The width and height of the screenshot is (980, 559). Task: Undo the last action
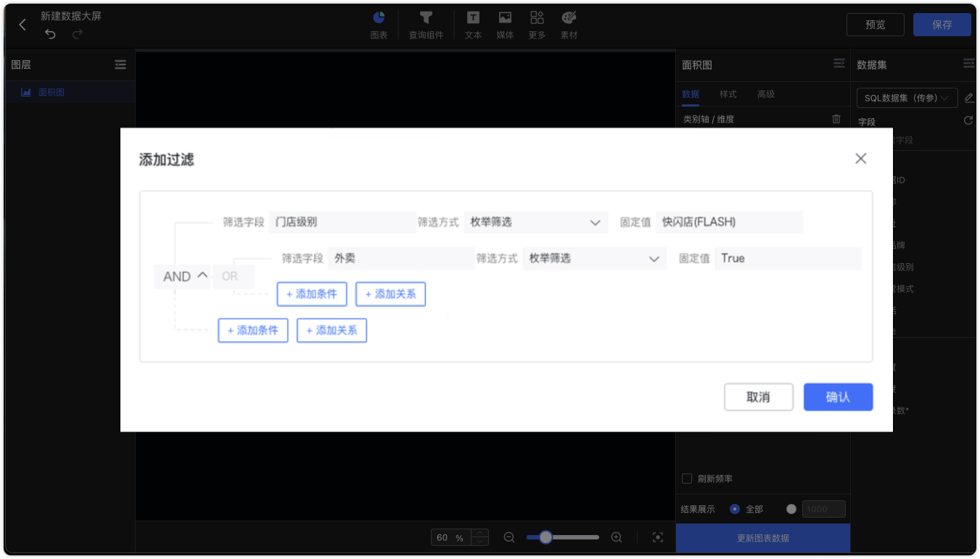50,34
